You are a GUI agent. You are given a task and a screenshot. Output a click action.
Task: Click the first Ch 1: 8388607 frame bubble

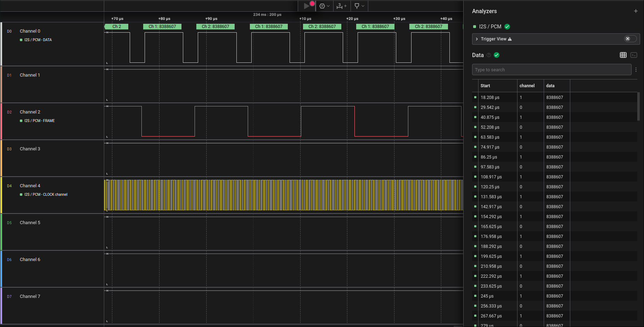click(162, 27)
